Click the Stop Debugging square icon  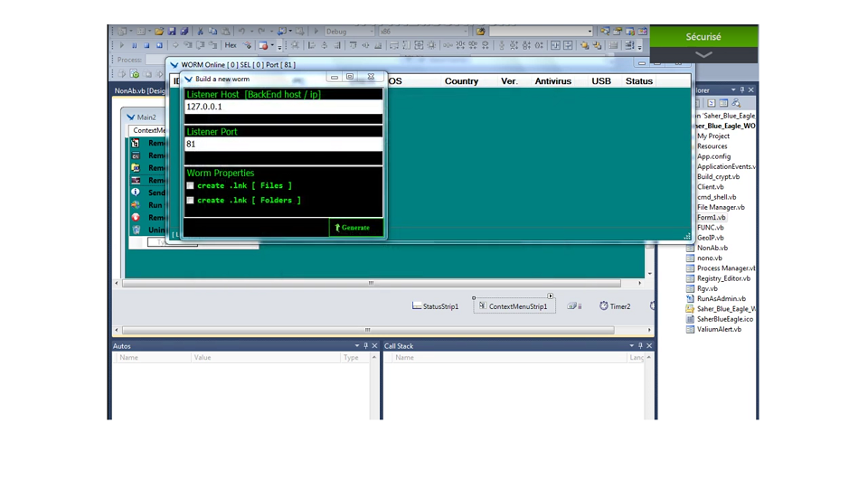[x=146, y=45]
